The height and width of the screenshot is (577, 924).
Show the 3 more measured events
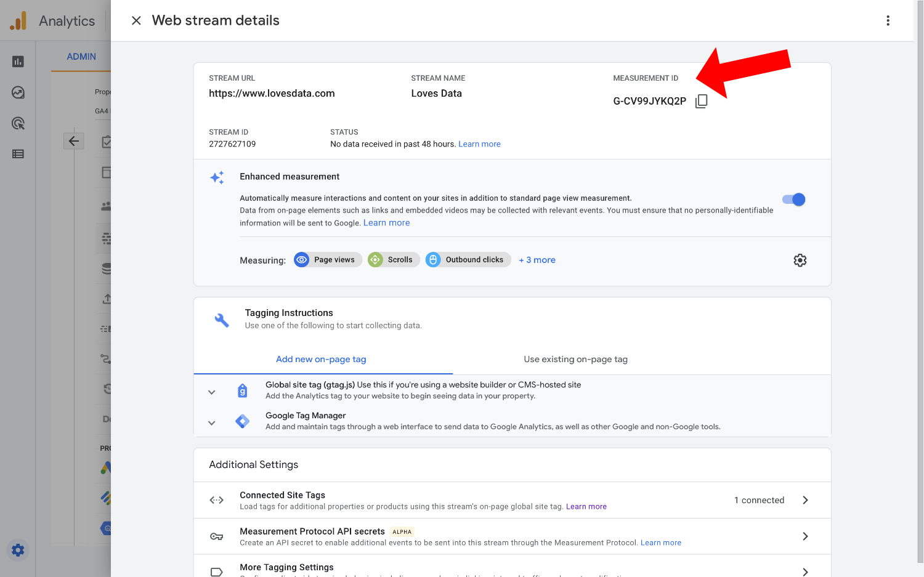tap(537, 259)
